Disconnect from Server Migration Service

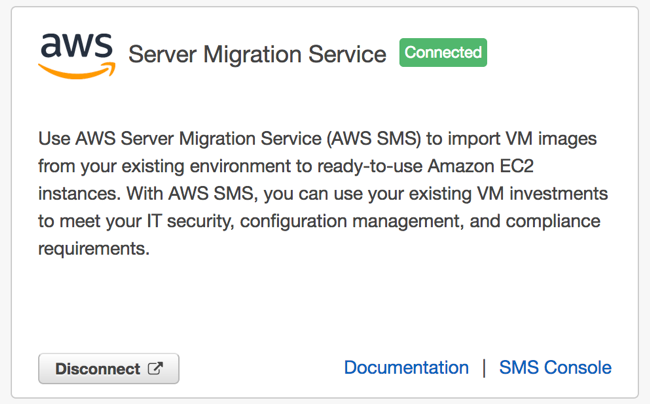tap(109, 368)
